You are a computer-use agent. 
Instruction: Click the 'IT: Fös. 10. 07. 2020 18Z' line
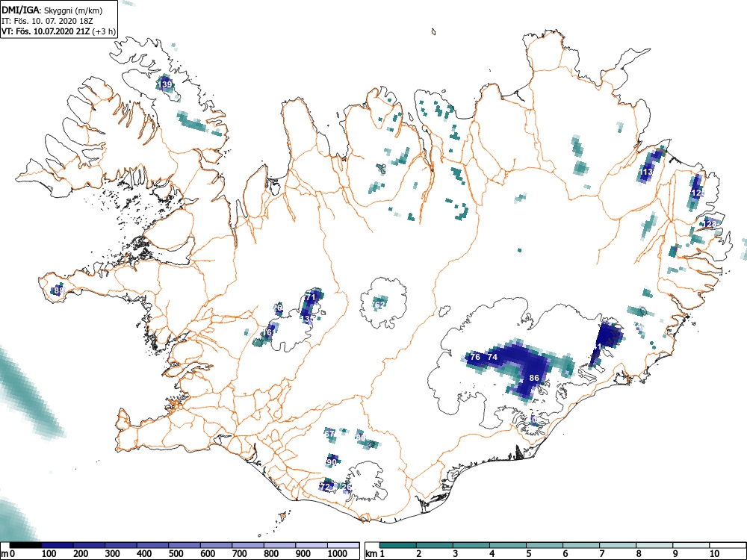point(46,21)
